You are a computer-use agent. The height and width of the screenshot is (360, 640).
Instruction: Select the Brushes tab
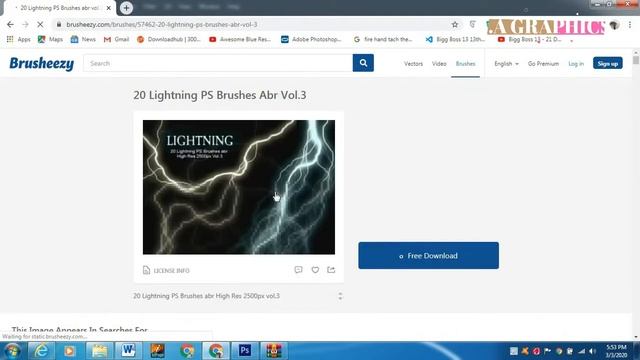465,64
